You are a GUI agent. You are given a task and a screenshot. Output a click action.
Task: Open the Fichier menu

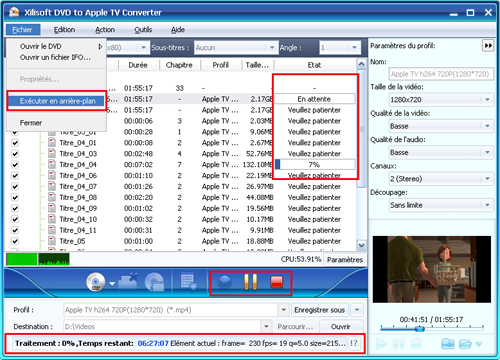pos(23,30)
